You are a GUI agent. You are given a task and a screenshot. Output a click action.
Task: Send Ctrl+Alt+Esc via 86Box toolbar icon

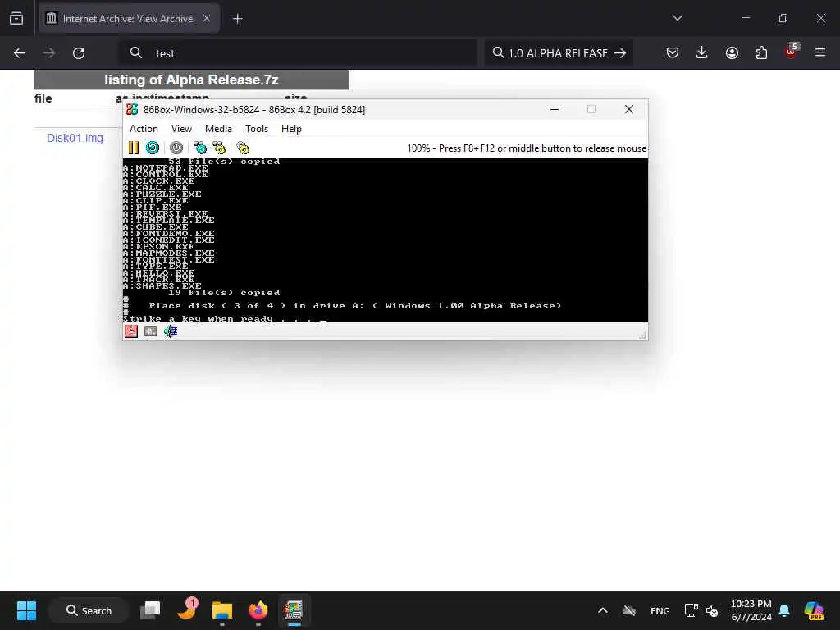[x=219, y=148]
